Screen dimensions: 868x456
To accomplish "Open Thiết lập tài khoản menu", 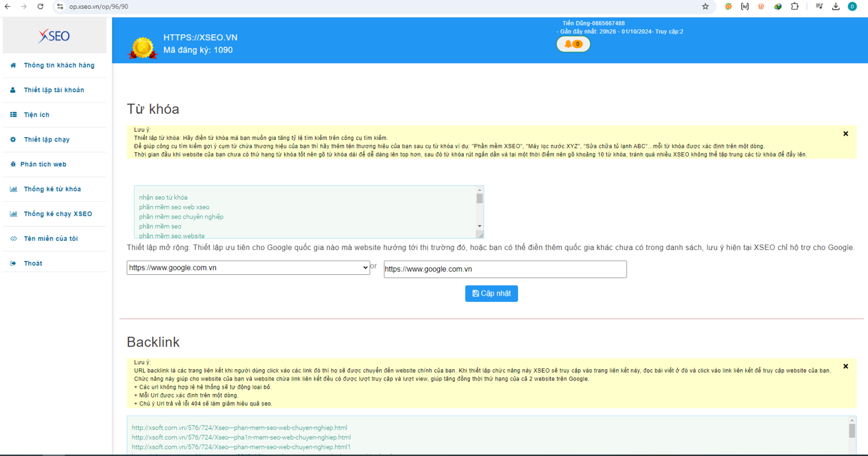I will (x=54, y=90).
